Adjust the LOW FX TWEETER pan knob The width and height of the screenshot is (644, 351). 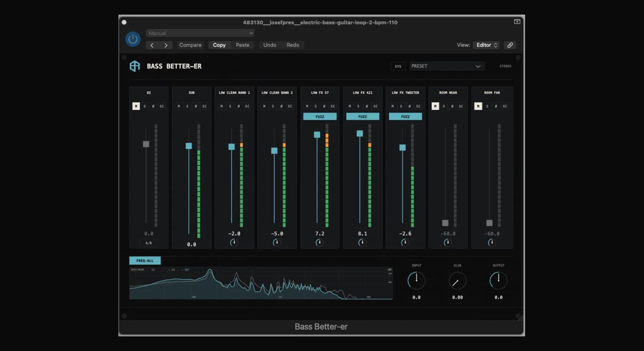[x=405, y=242]
